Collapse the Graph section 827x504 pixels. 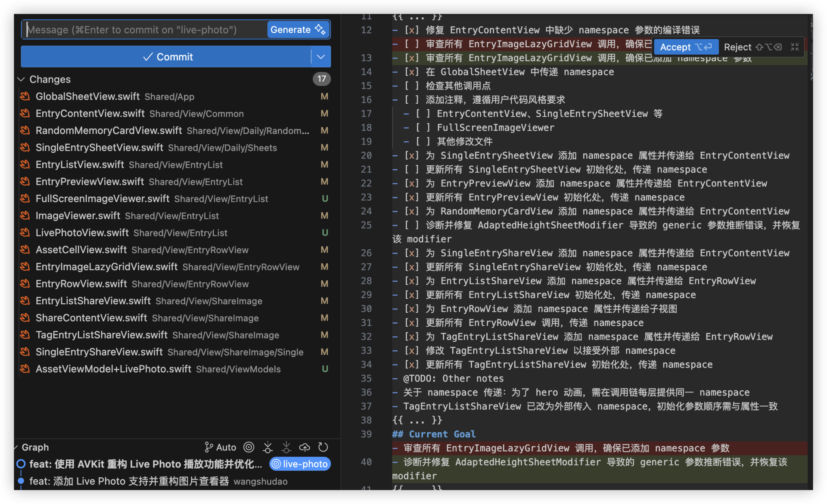point(16,447)
